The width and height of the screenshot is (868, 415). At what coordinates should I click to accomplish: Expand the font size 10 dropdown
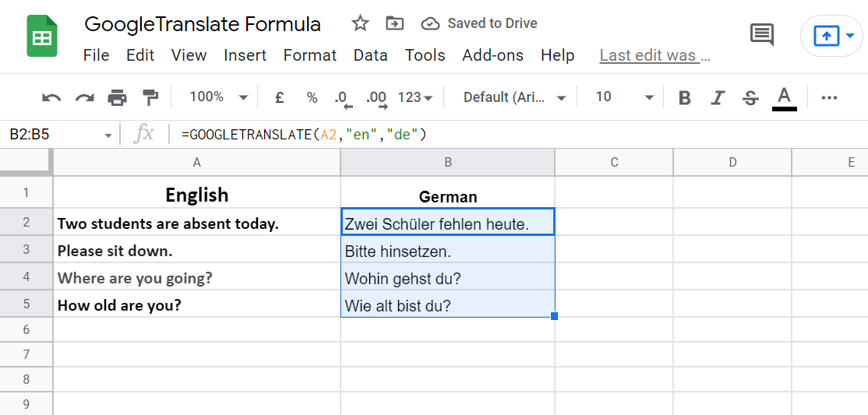(x=625, y=97)
